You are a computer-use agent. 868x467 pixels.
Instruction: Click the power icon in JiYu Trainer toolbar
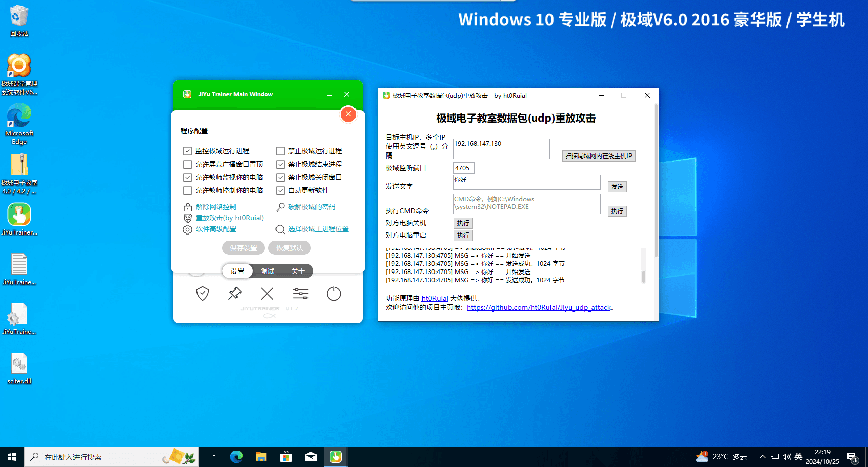pos(334,294)
